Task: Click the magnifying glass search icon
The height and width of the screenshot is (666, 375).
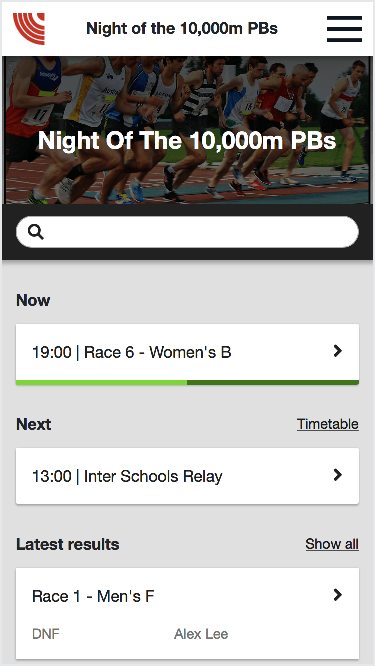Action: [x=36, y=232]
